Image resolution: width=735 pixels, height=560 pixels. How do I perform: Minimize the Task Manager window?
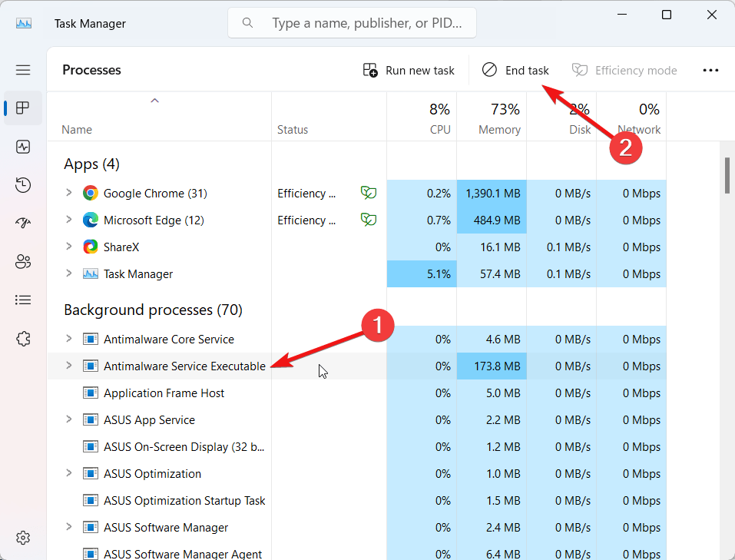click(622, 15)
